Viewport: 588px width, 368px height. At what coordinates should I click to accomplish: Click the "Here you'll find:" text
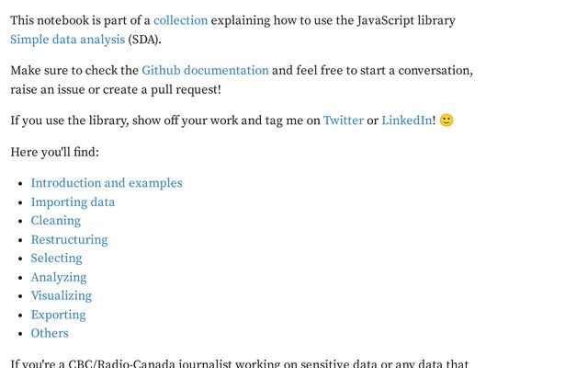tap(54, 152)
